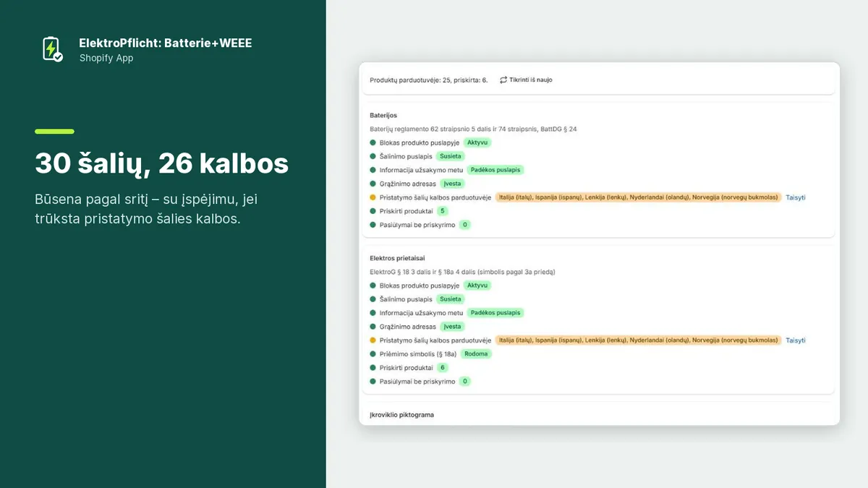Click the ElektroPflicht battery app logo
The width and height of the screenshot is (868, 488).
click(52, 49)
